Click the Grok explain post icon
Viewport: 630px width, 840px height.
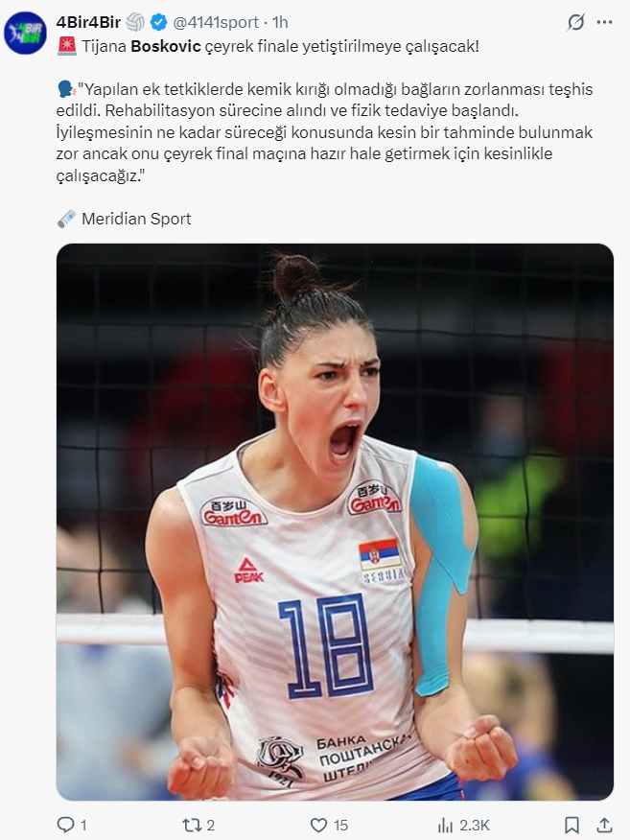pos(576,22)
